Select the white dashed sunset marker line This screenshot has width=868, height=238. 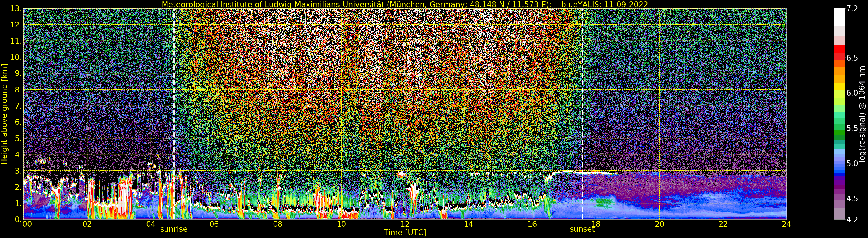pos(583,114)
